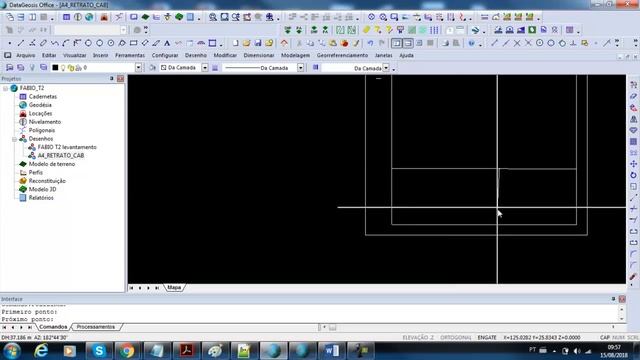Toggle ORTOGONAL mode in status bar
The image size is (640, 360).
pyautogui.click(x=456, y=338)
